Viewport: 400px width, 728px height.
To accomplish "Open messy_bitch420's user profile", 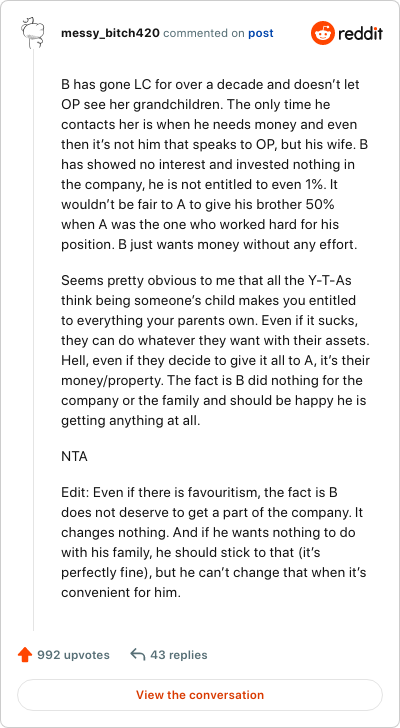I will pyautogui.click(x=110, y=33).
